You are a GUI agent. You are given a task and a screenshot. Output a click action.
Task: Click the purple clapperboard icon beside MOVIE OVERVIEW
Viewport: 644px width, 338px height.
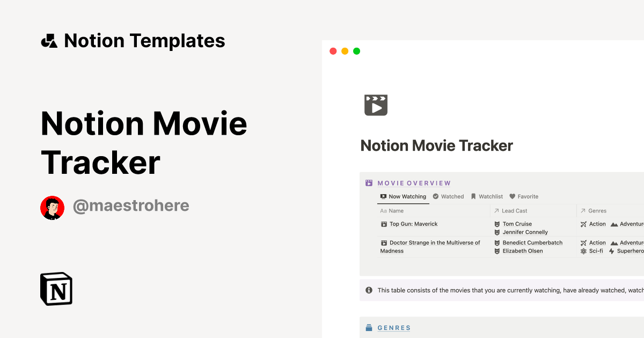point(369,182)
